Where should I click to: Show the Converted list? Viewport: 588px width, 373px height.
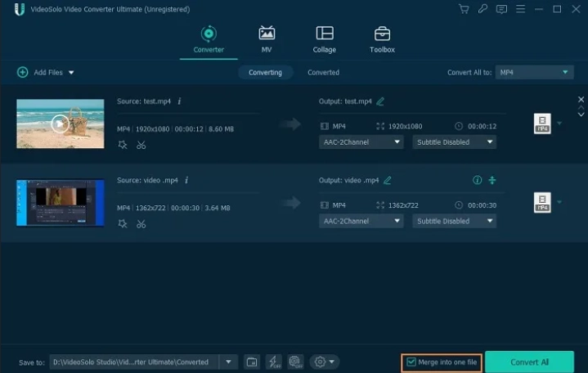tap(323, 73)
